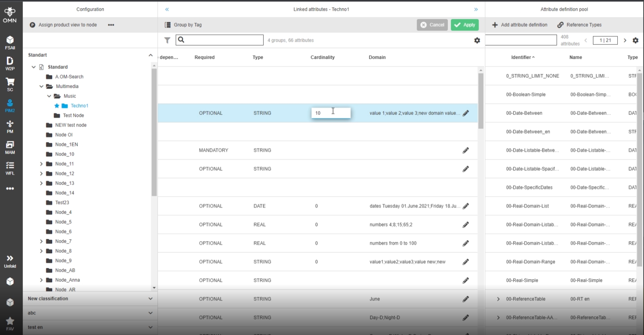Screen dimensions: 644x335
Task: Sort by Identifier column header
Action: (521, 57)
